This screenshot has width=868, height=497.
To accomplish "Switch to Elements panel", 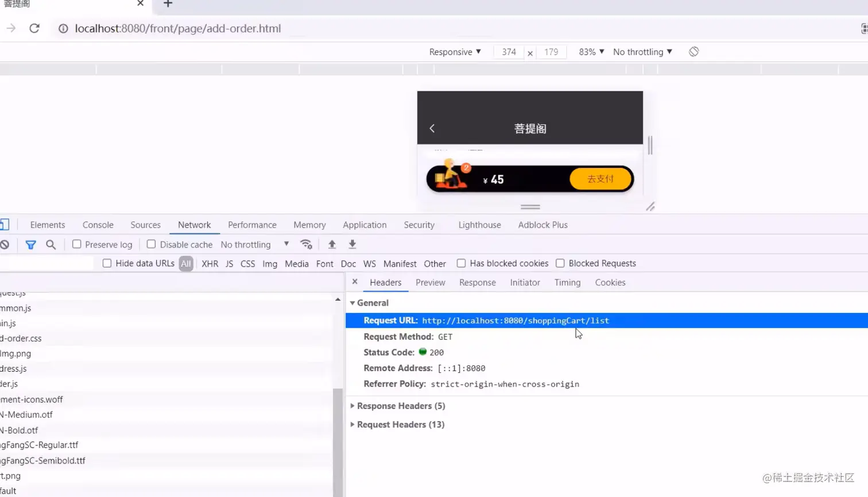I will pyautogui.click(x=48, y=225).
